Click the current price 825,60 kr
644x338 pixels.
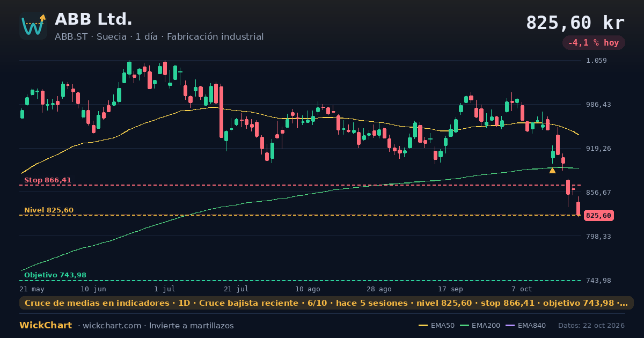coord(575,23)
